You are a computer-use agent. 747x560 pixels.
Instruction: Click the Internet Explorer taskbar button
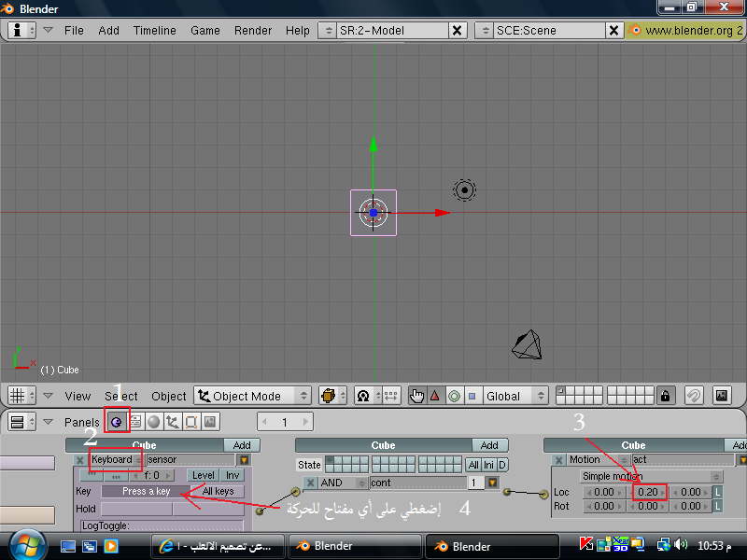(x=218, y=546)
